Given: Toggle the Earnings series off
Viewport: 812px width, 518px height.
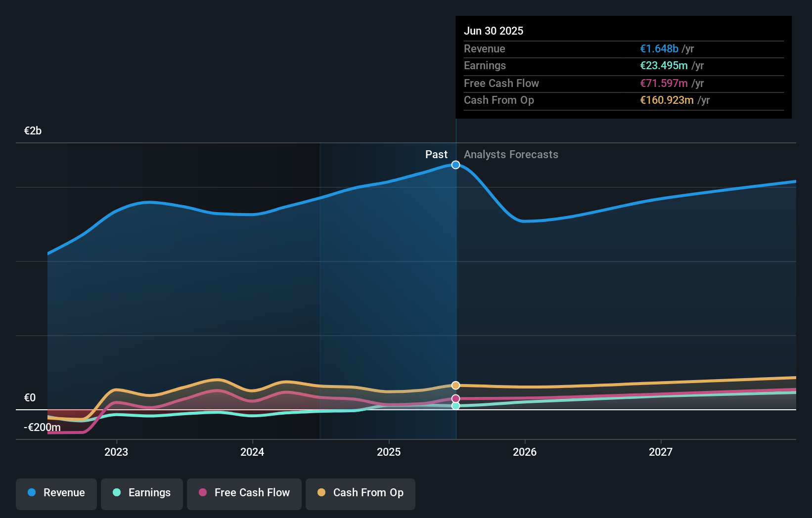Looking at the screenshot, I should 142,494.
